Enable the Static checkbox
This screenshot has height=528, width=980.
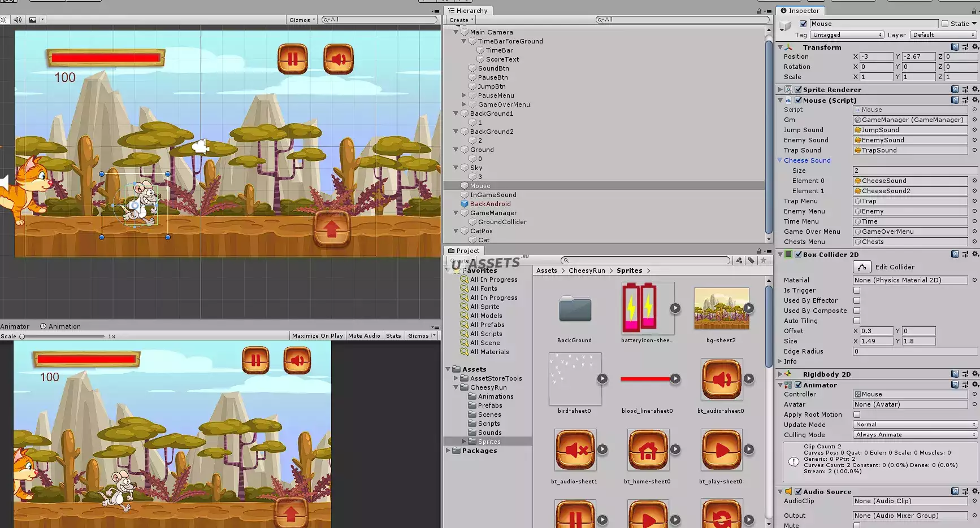coord(945,24)
